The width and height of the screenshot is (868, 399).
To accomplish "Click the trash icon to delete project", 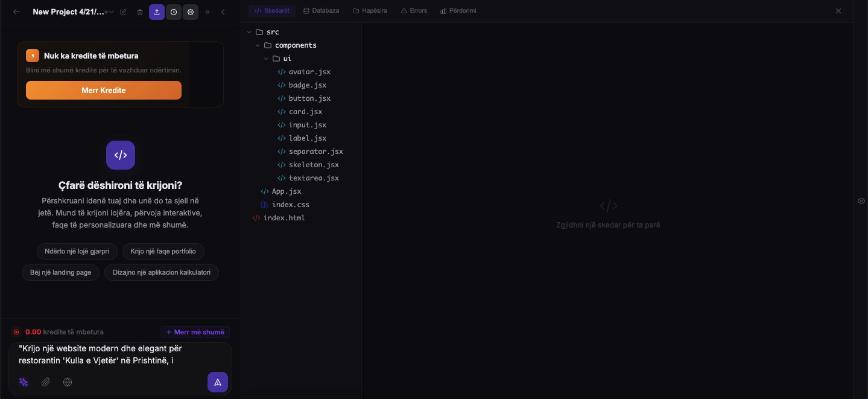I will pos(140,11).
